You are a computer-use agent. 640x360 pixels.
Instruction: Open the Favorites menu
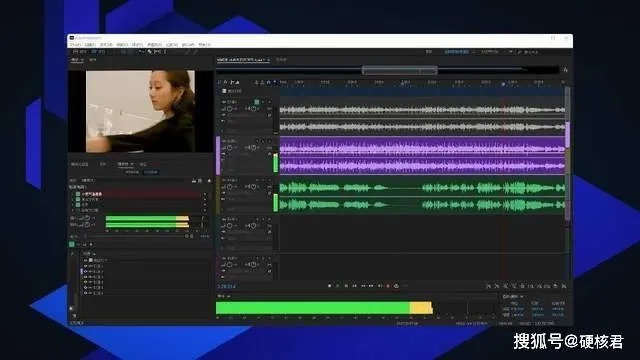[155, 44]
